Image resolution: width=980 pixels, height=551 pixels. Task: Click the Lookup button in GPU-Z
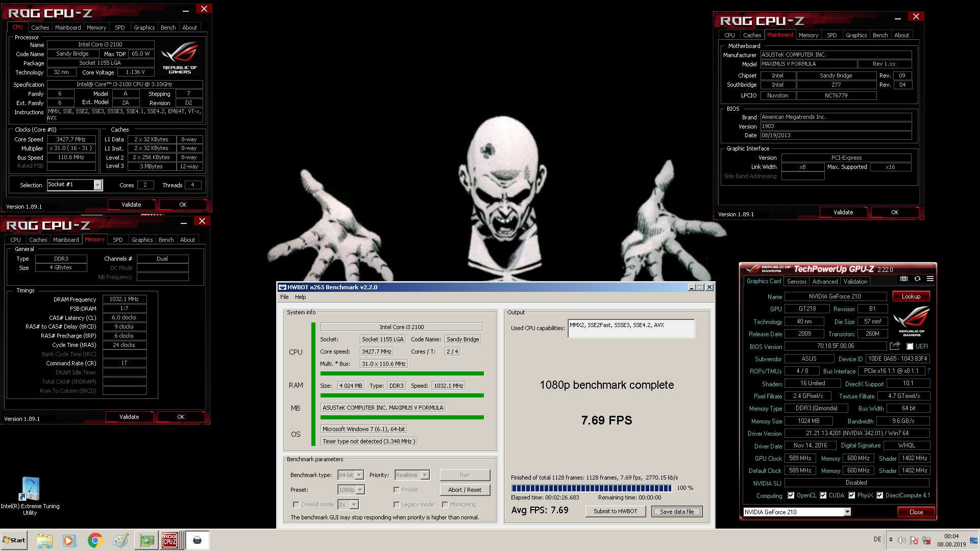point(911,296)
